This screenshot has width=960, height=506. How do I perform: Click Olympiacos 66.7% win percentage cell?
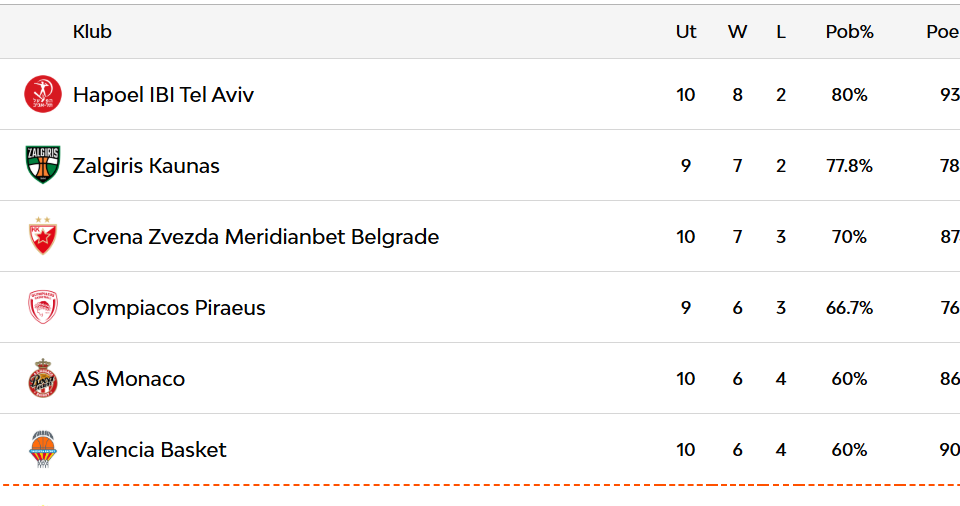(849, 308)
